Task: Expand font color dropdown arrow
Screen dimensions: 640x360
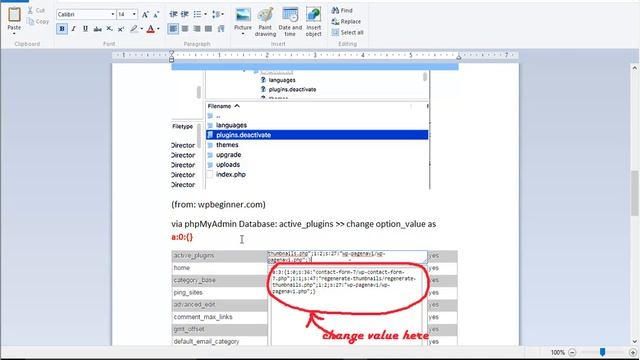Action: point(158,29)
